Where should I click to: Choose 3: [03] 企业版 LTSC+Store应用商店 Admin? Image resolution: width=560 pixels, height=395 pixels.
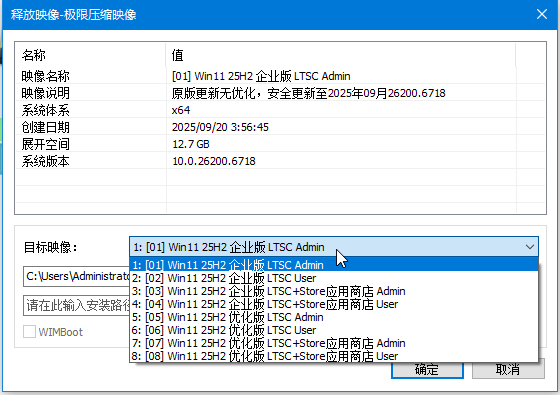tap(334, 291)
